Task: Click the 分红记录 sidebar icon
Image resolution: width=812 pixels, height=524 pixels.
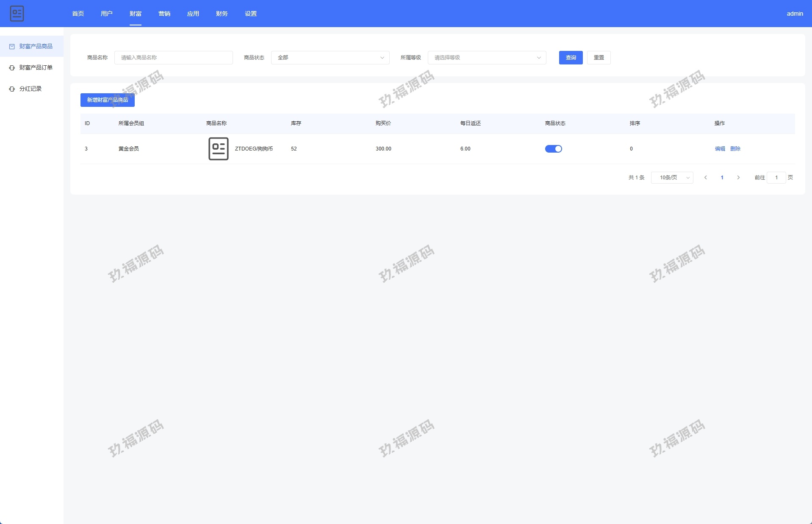Action: (x=12, y=89)
